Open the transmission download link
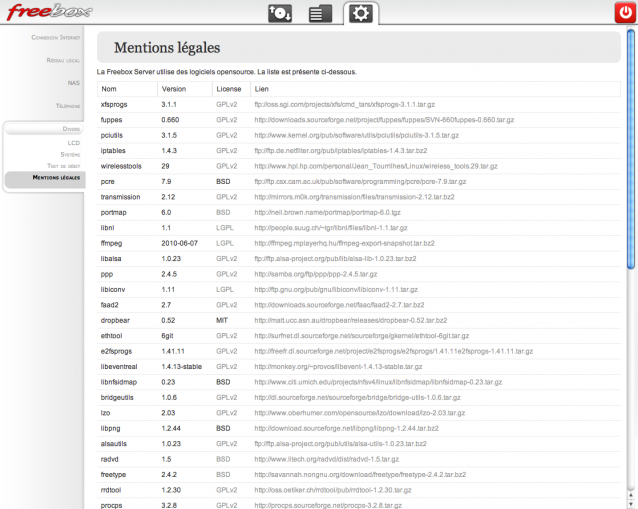The height and width of the screenshot is (509, 638). (x=354, y=197)
